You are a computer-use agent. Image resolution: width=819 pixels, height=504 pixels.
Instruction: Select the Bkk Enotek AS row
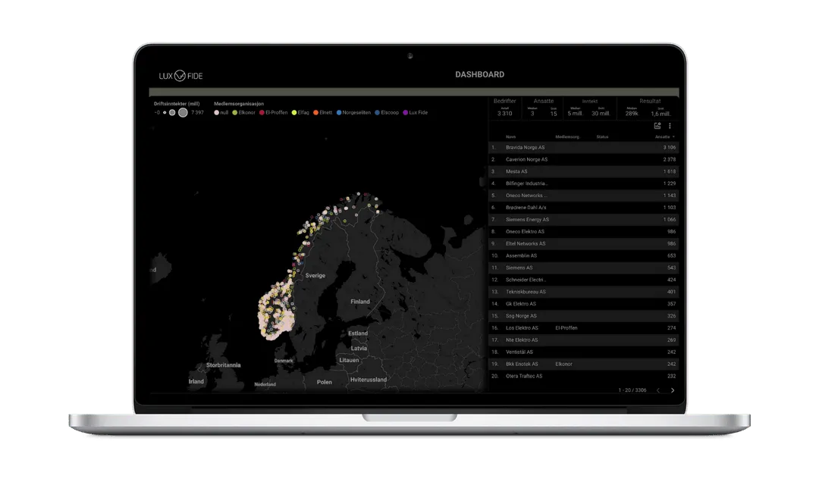tap(583, 364)
